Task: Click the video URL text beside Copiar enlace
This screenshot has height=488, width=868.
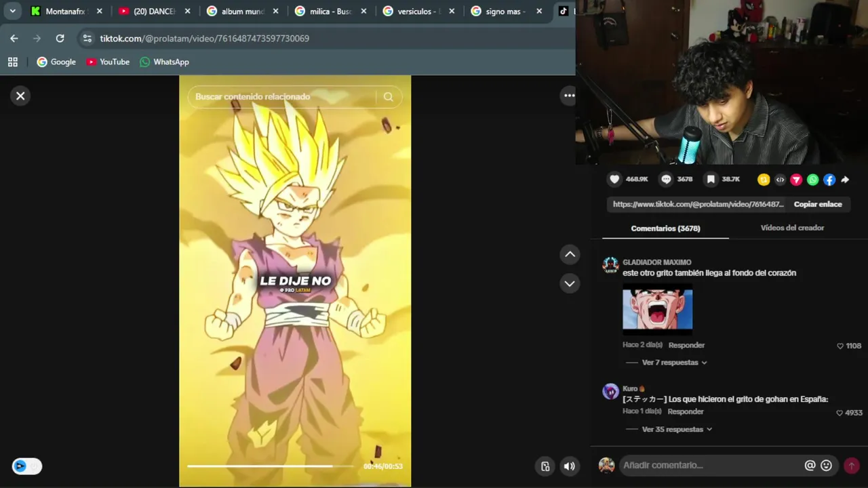Action: click(698, 204)
